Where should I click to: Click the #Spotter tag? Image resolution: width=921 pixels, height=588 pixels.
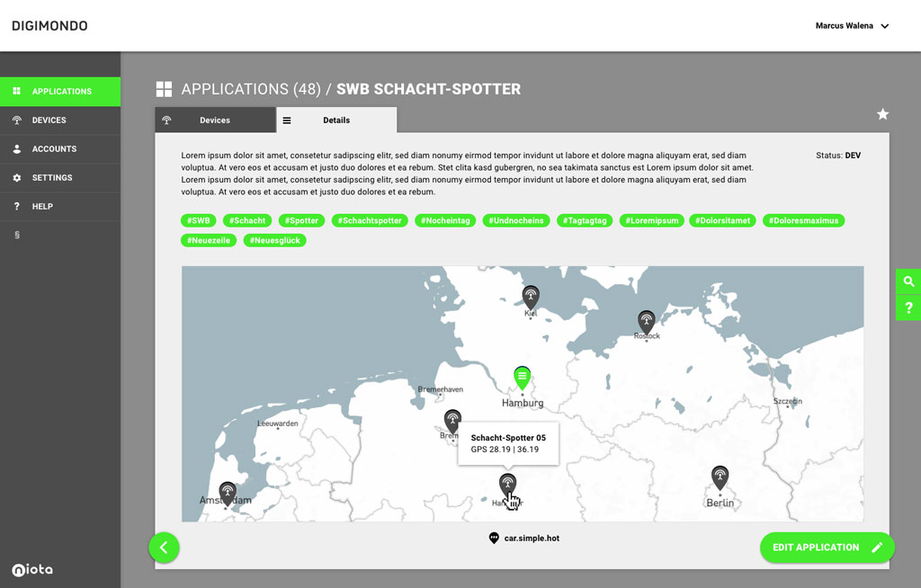point(302,221)
